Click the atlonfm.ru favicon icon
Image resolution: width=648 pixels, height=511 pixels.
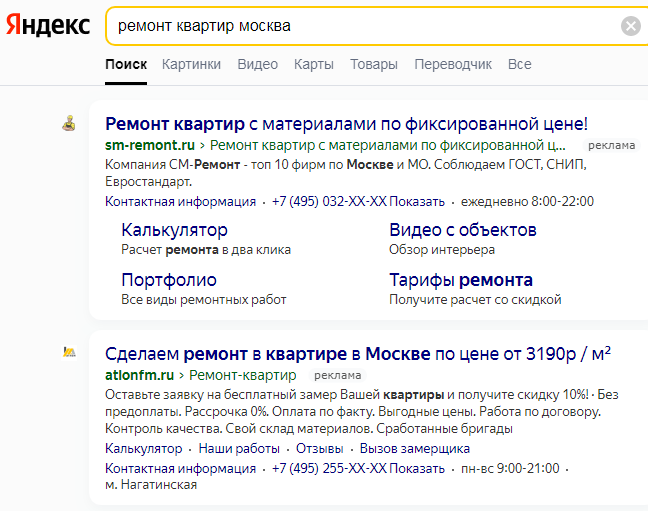point(69,352)
